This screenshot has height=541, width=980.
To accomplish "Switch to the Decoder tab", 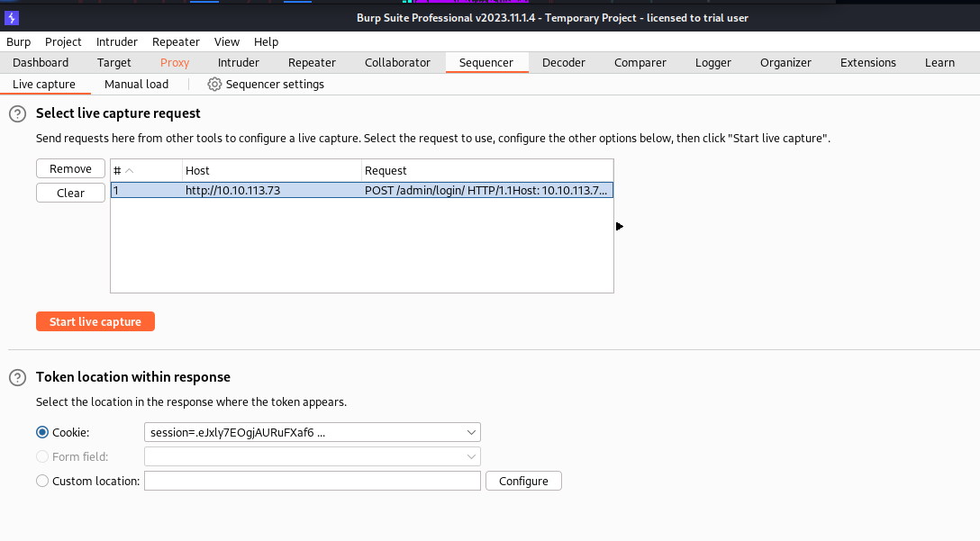I will coord(564,62).
